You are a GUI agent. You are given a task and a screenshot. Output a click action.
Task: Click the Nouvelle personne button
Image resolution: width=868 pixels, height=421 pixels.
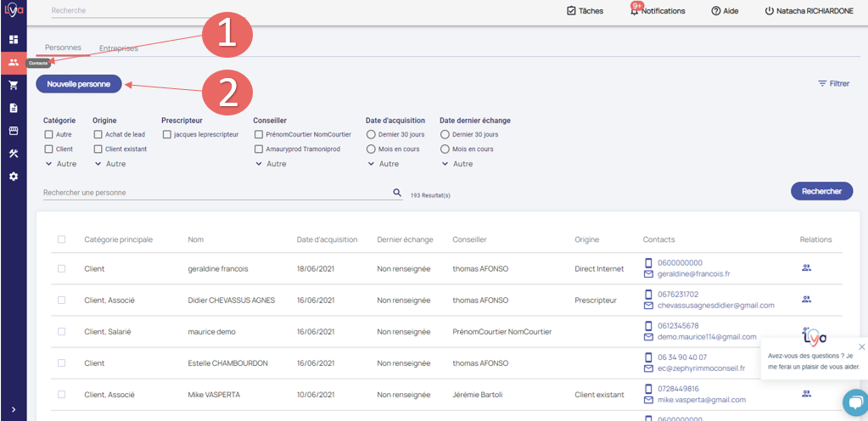point(78,84)
